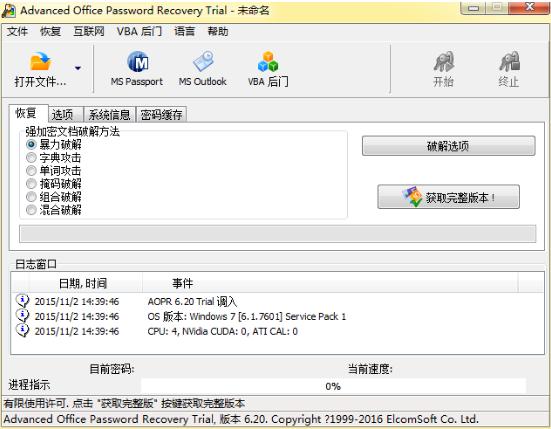The image size is (551, 429).
Task: Open the 语言 menu
Action: (184, 32)
